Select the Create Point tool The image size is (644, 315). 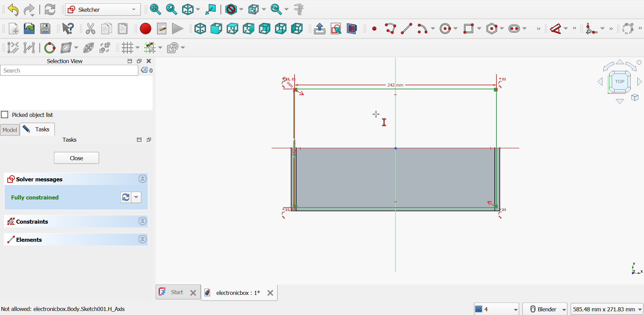(x=374, y=29)
